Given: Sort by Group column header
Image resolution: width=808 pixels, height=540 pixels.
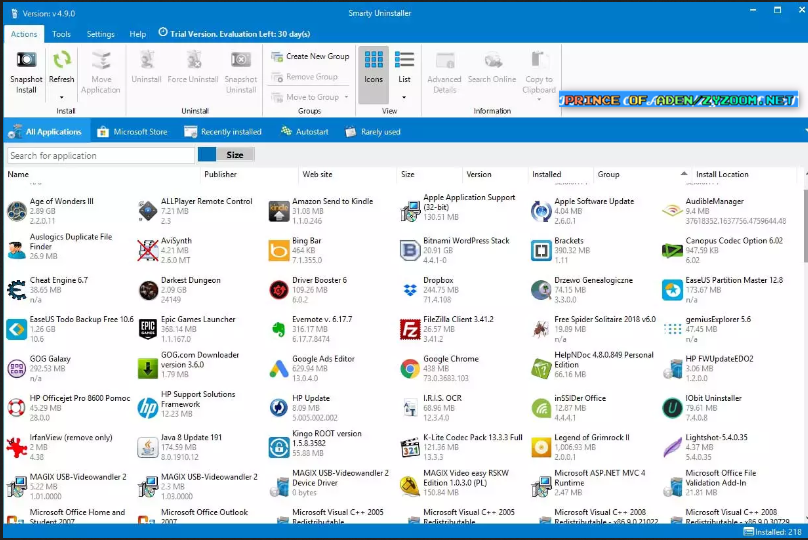Looking at the screenshot, I should [x=609, y=174].
